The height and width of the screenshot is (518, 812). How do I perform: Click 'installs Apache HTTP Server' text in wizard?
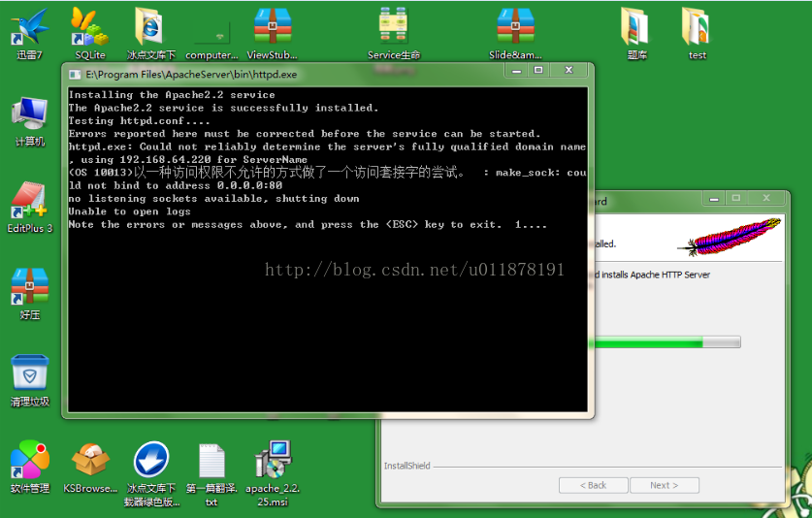(656, 275)
